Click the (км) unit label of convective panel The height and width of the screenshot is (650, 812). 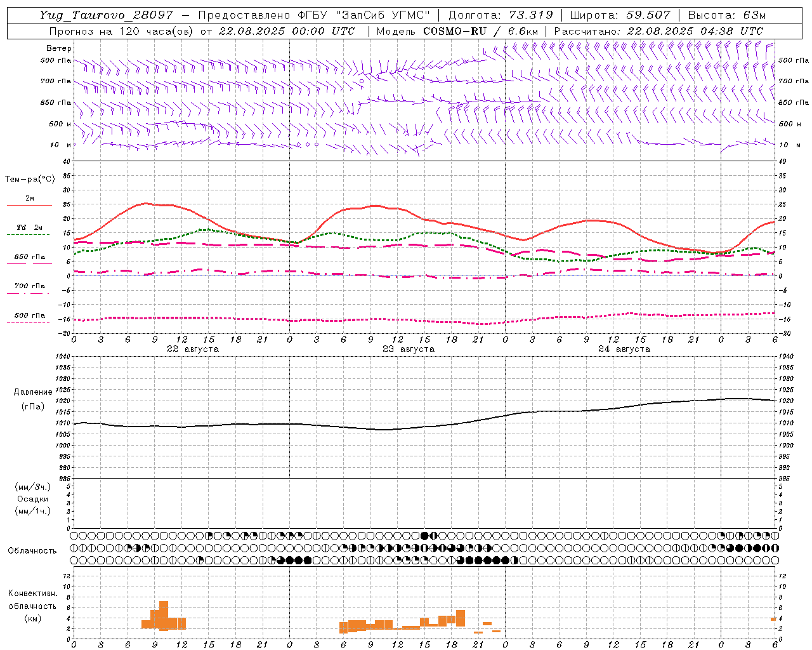(33, 618)
